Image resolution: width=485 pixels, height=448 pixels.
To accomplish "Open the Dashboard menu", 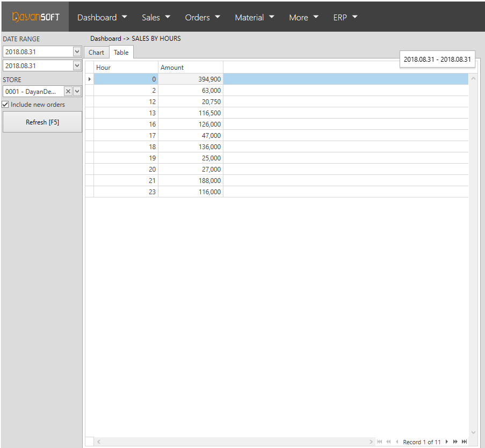I will (102, 17).
